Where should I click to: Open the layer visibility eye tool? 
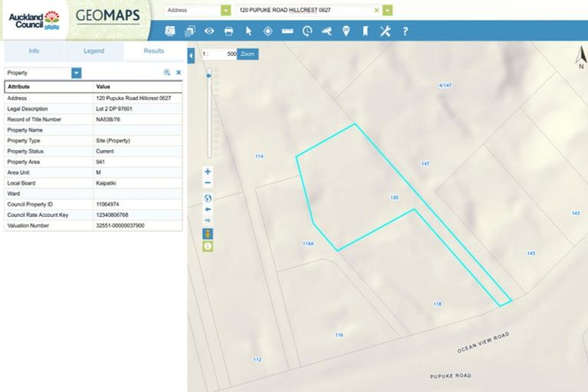pyautogui.click(x=209, y=31)
